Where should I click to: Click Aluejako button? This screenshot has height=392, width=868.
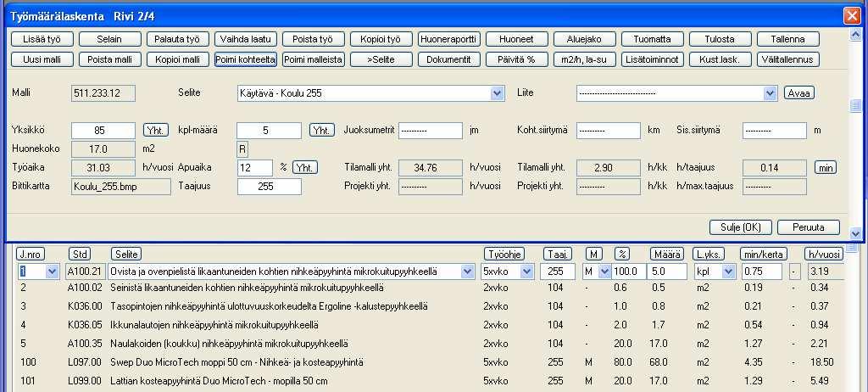[x=585, y=39]
